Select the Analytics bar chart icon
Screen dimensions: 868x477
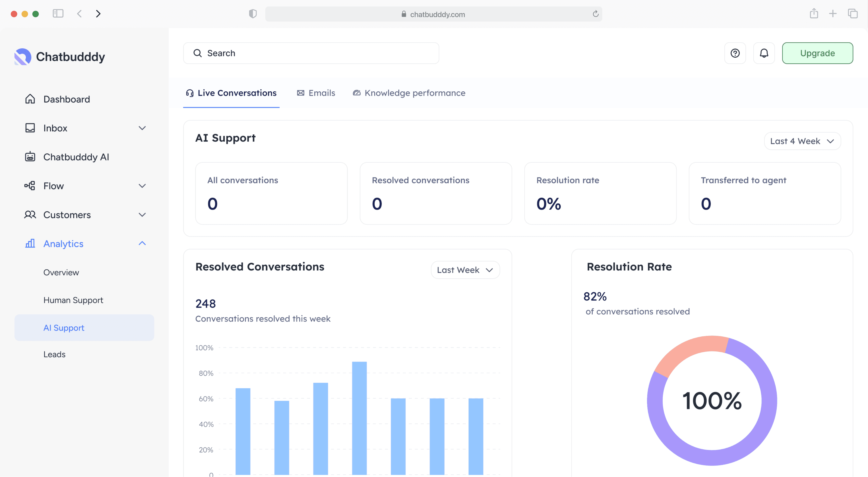tap(30, 243)
